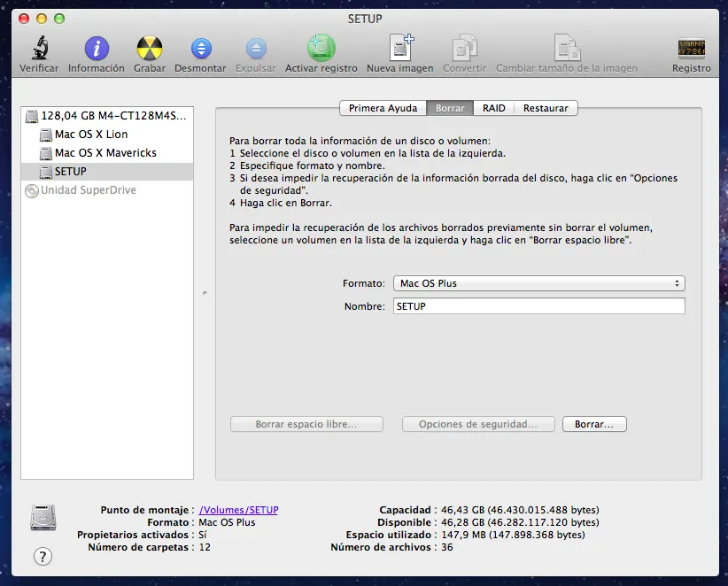Image resolution: width=728 pixels, height=586 pixels.
Task: Open the Información toolbar icon
Action: (97, 49)
